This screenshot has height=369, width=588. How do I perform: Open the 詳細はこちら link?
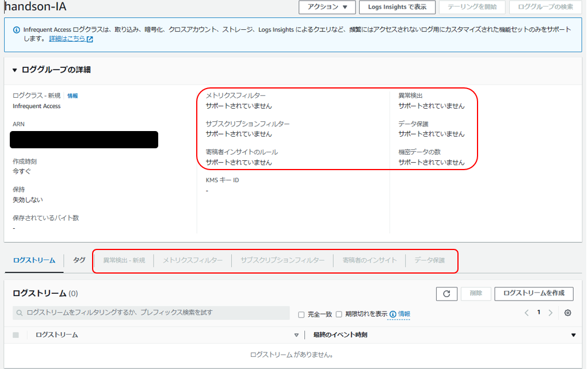tap(71, 39)
